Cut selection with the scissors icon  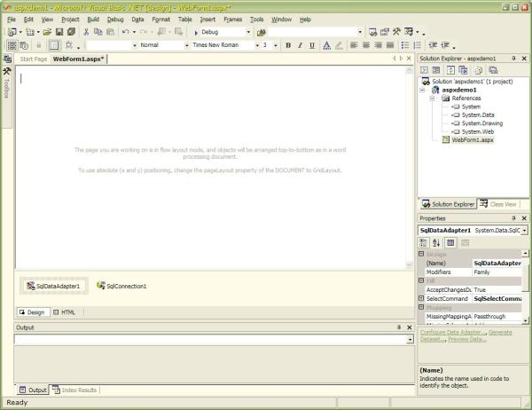[86, 32]
